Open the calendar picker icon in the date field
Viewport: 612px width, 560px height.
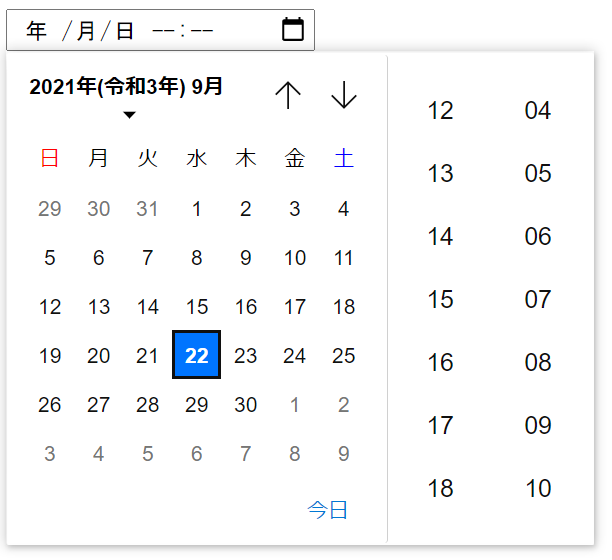point(293,29)
